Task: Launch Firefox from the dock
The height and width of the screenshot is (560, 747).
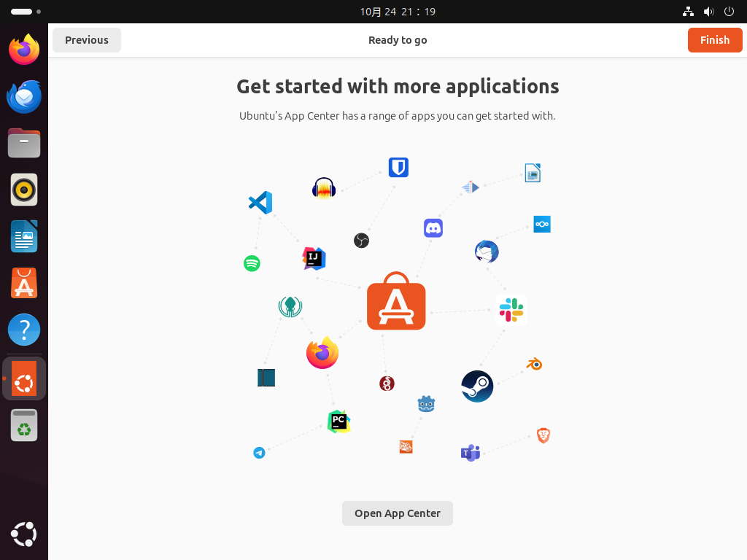Action: pyautogui.click(x=24, y=50)
